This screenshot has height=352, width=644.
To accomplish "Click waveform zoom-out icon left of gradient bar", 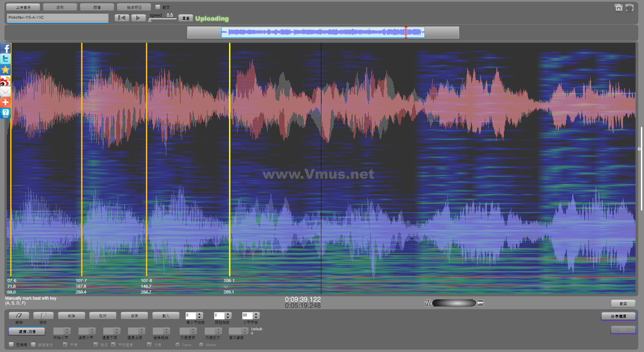I will coord(428,303).
